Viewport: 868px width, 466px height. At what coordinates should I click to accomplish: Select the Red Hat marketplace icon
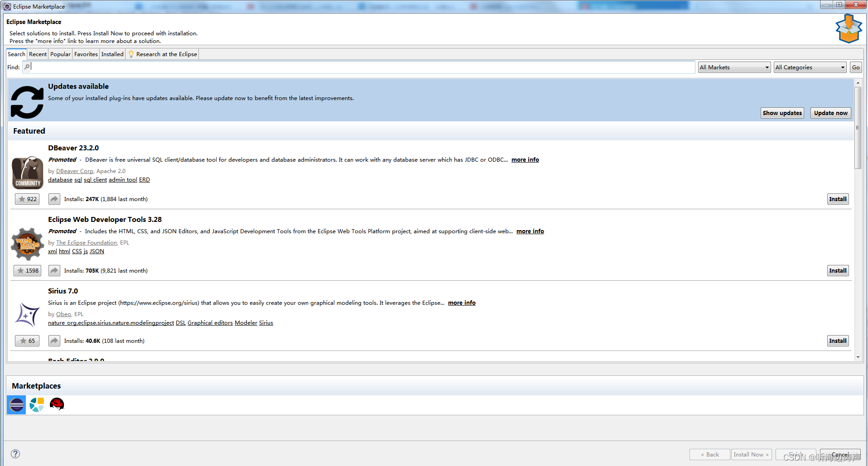click(57, 404)
